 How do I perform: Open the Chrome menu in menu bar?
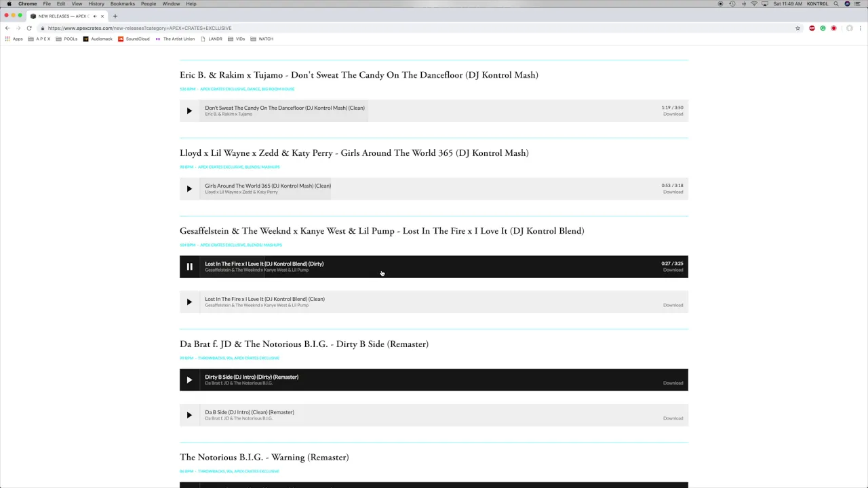(28, 4)
